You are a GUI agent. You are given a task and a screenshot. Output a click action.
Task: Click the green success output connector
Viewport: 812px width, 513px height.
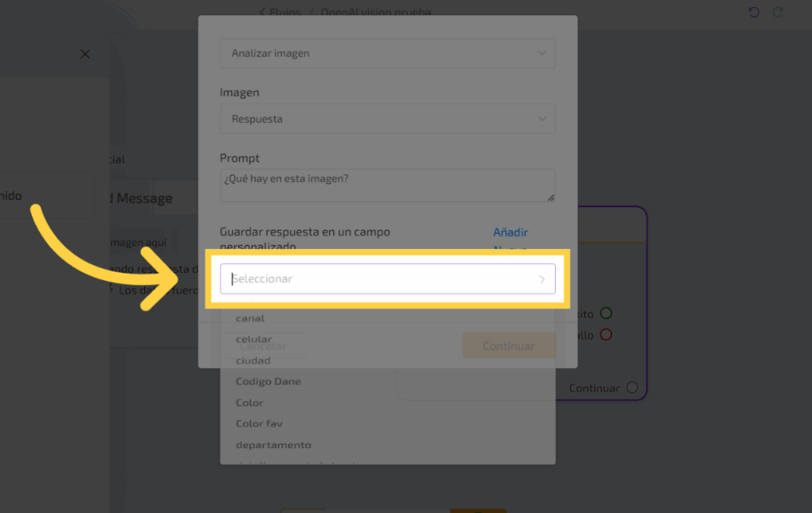(606, 314)
